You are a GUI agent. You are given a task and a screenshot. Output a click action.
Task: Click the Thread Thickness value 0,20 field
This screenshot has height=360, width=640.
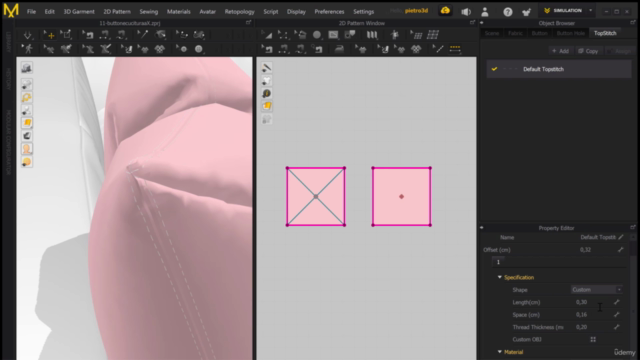581,327
